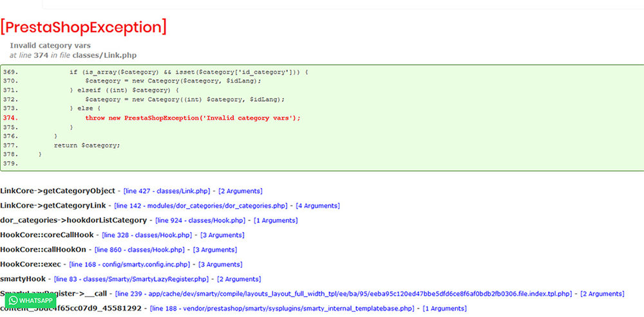Viewport: 644px width, 317px height.
Task: Click the green WhatsApp chat button
Action: tap(30, 300)
